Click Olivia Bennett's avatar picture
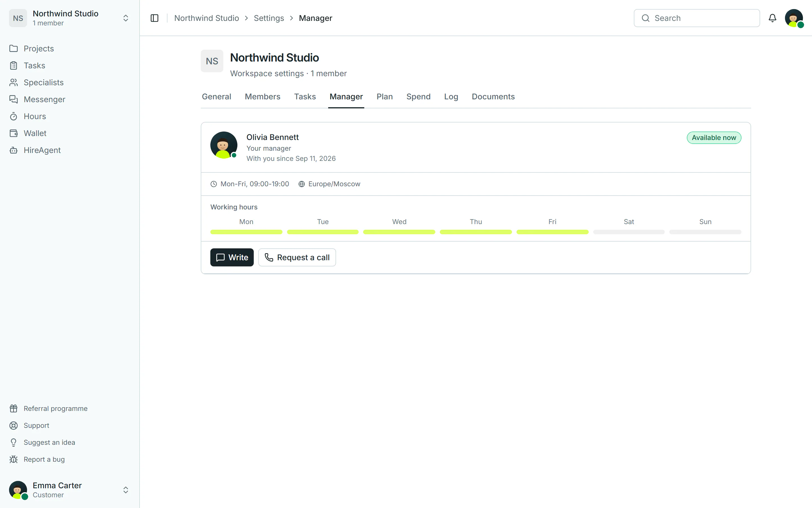The height and width of the screenshot is (508, 812). (x=224, y=145)
